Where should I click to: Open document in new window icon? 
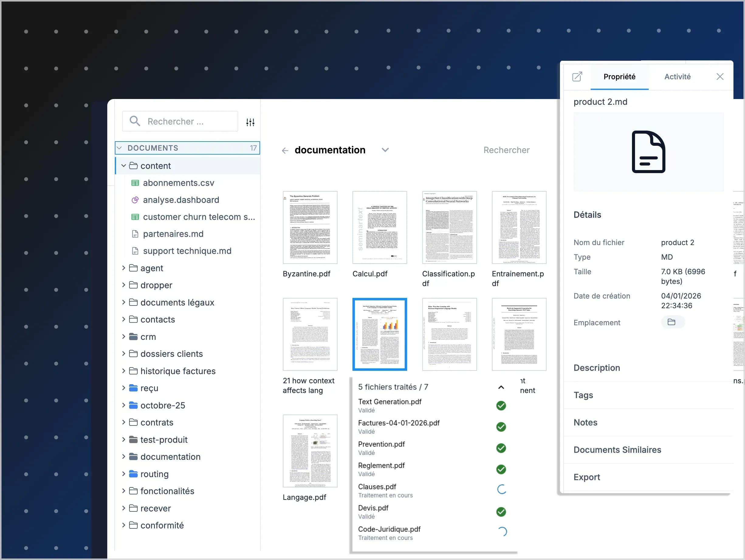[x=577, y=77]
